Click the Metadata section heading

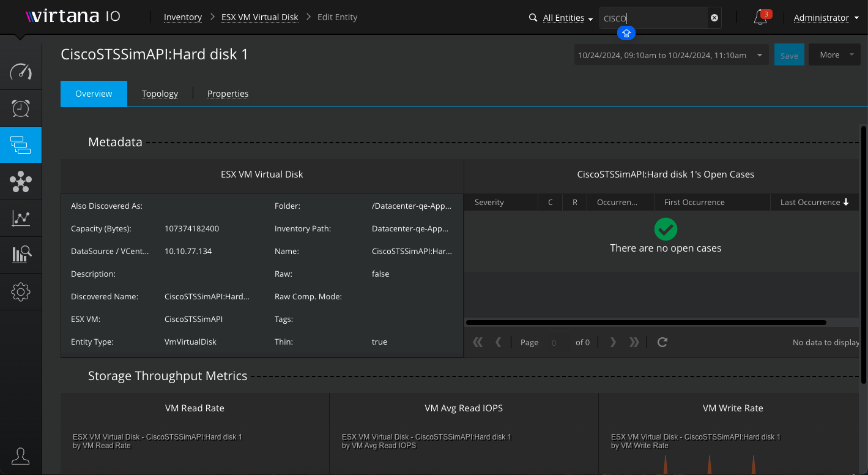[115, 142]
